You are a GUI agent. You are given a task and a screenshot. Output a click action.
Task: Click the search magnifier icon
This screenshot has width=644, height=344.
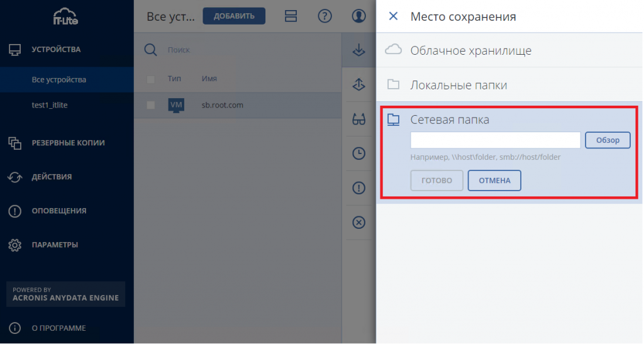(151, 50)
